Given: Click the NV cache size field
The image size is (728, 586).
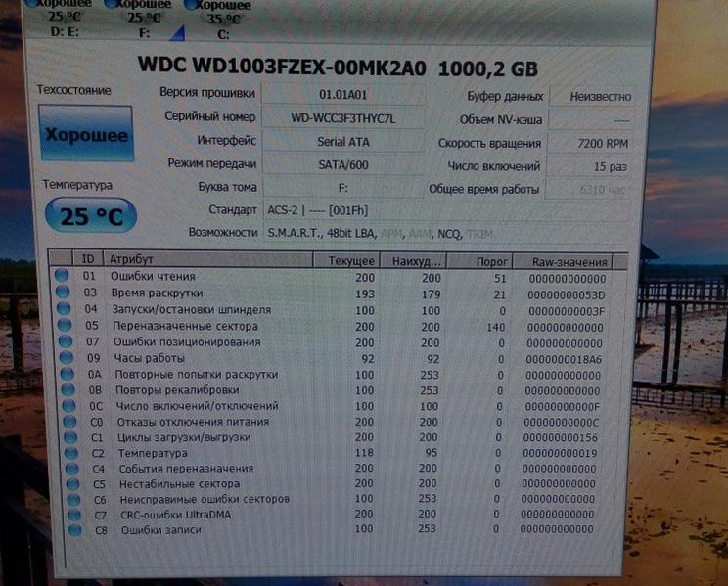Looking at the screenshot, I should click(x=591, y=119).
